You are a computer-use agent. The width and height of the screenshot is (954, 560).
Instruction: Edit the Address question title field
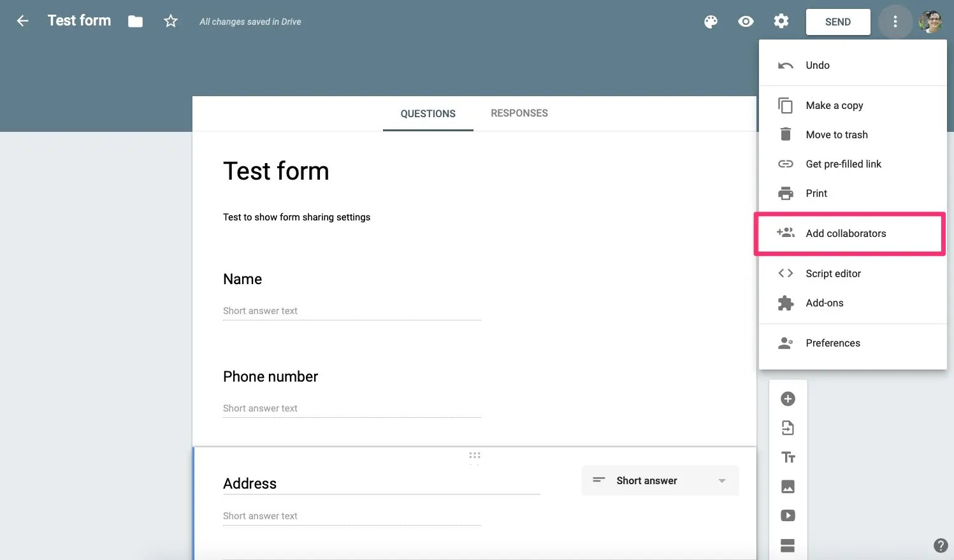point(382,484)
